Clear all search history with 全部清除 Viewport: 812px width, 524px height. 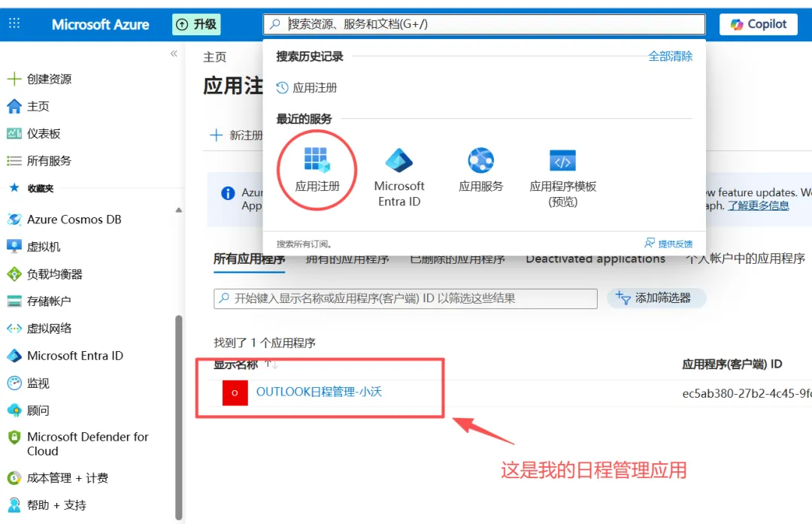[x=670, y=56]
